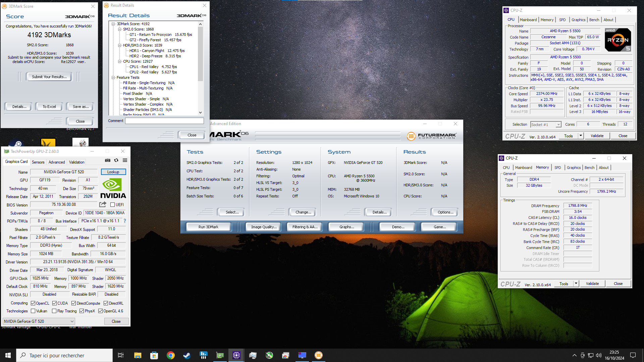Switch to the Advanced tab in GPU-Z
Viewport: 644px width, 362px height.
57,162
